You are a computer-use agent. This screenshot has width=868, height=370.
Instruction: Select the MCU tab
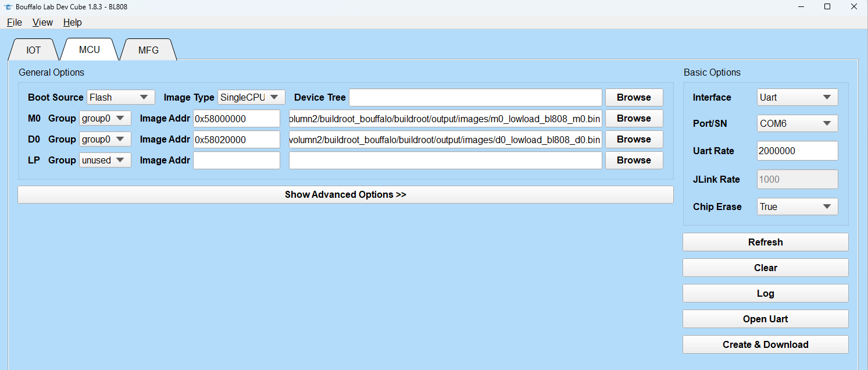pos(90,49)
